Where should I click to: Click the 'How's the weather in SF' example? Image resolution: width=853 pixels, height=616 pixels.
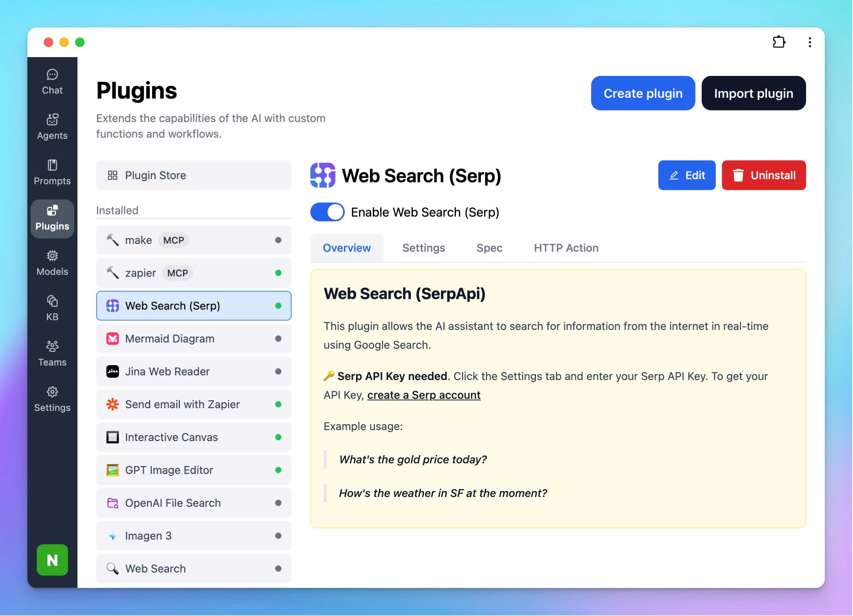(443, 493)
